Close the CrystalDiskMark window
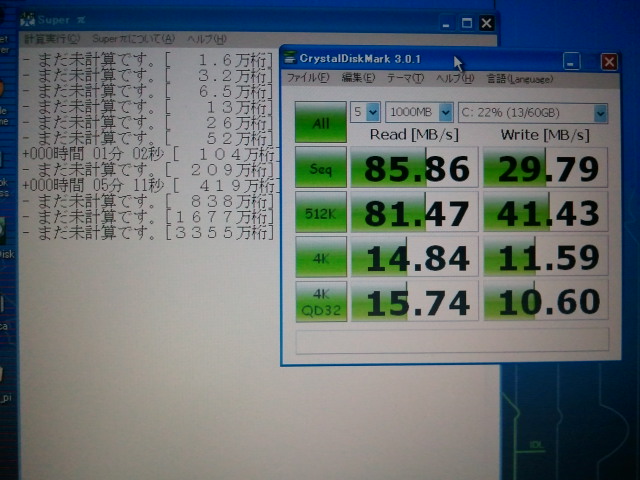The image size is (640, 480). pos(609,62)
